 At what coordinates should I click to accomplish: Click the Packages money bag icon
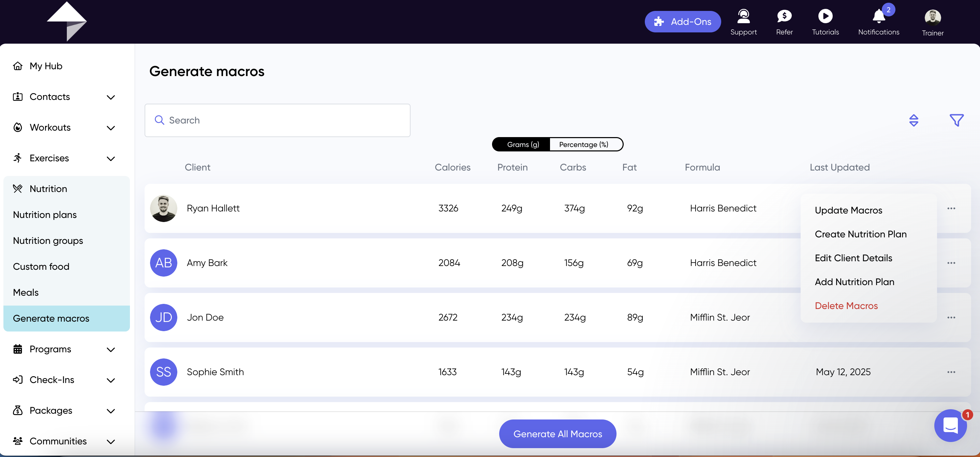point(17,410)
